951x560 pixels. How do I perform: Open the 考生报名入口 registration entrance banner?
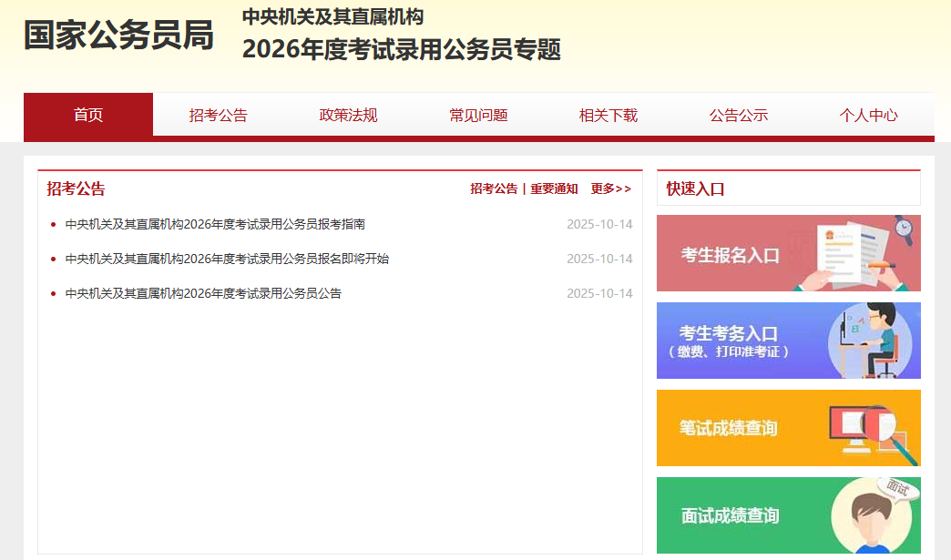pos(788,253)
